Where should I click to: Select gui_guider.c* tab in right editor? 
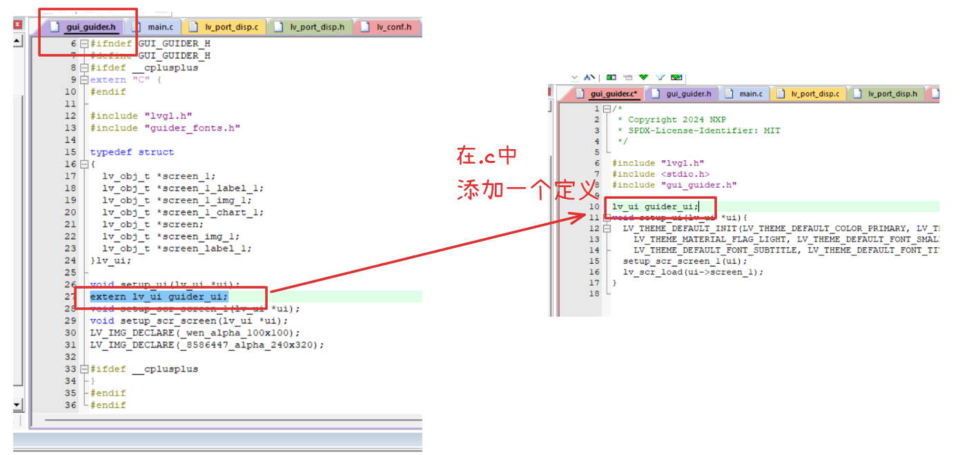coord(608,94)
